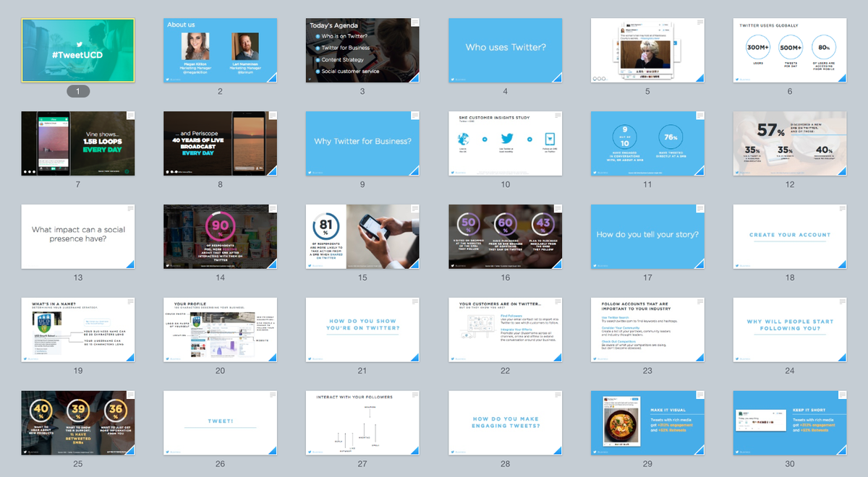Select slide 5 with tweet screenshot
The width and height of the screenshot is (868, 477).
tap(647, 51)
